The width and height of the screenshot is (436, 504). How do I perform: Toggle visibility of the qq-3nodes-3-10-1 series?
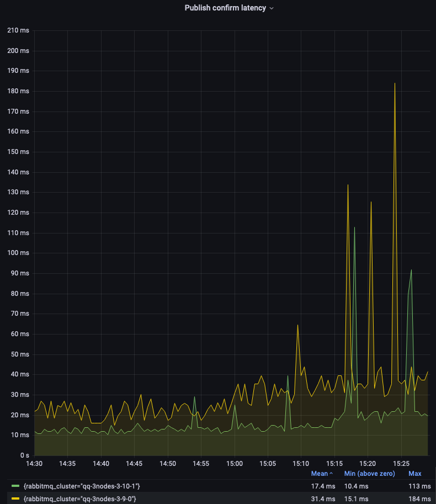[x=82, y=486]
